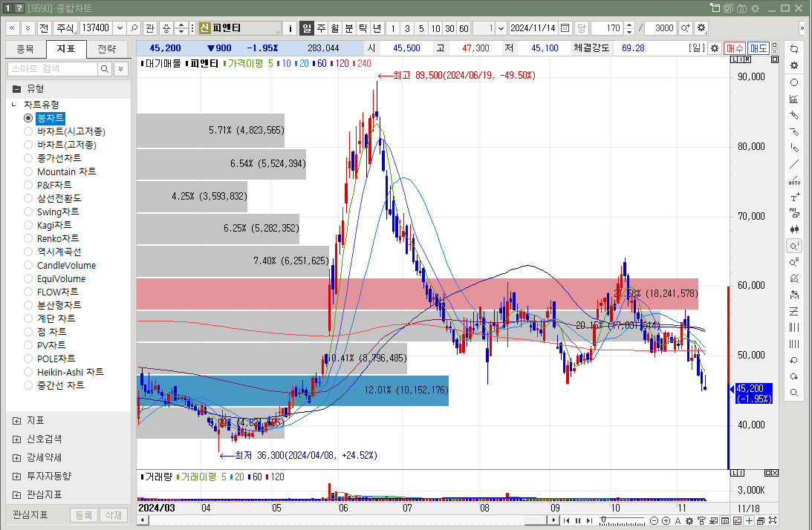Activate the magnifier data-inspect tool
This screenshot has width=812, height=530.
794,246
